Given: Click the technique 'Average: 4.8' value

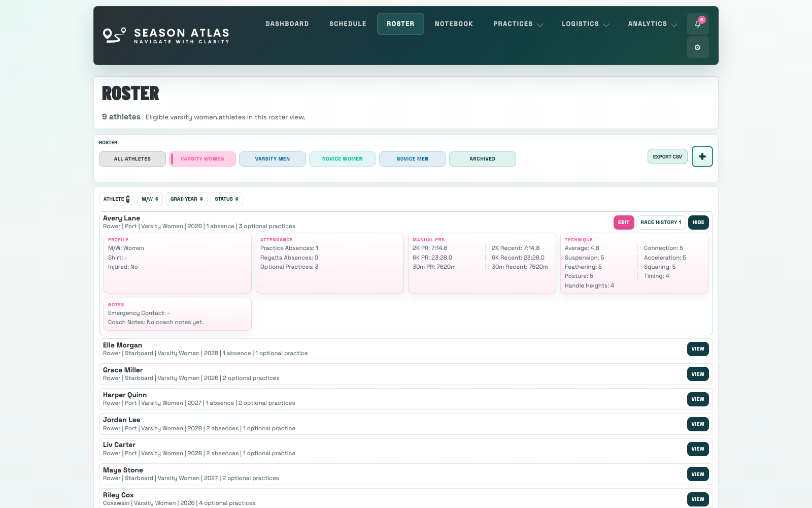Looking at the screenshot, I should [582, 248].
